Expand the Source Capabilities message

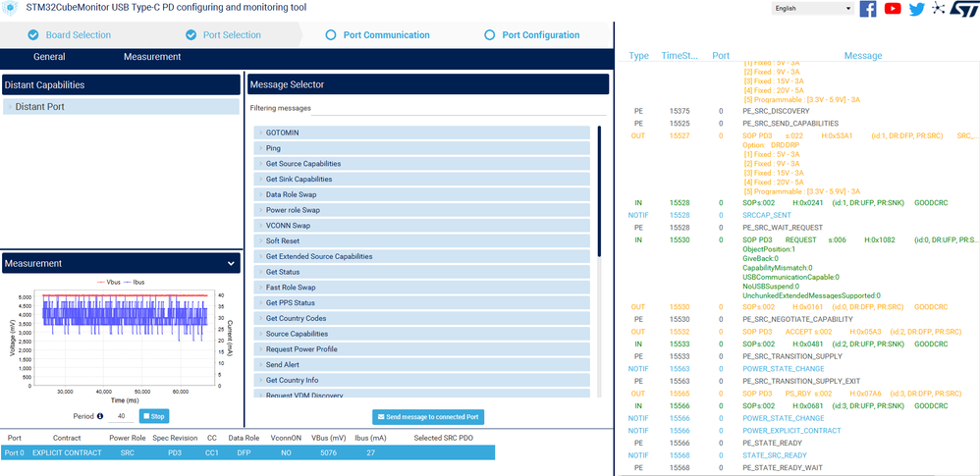pos(422,334)
